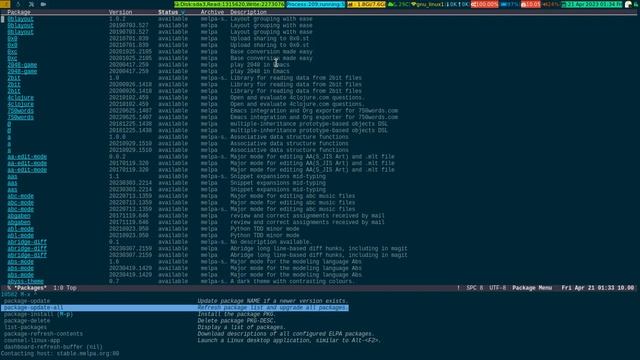Open the abyss-theme package link

25,281
